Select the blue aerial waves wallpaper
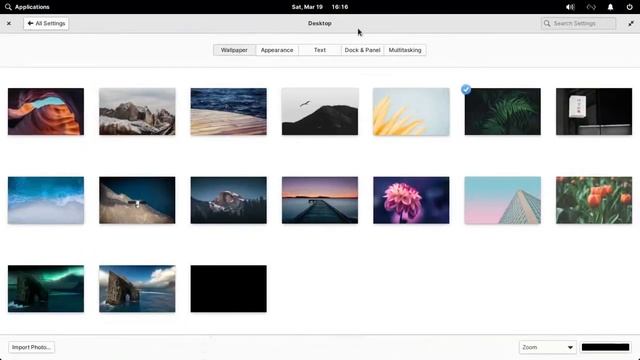This screenshot has width=640, height=360. click(x=46, y=200)
